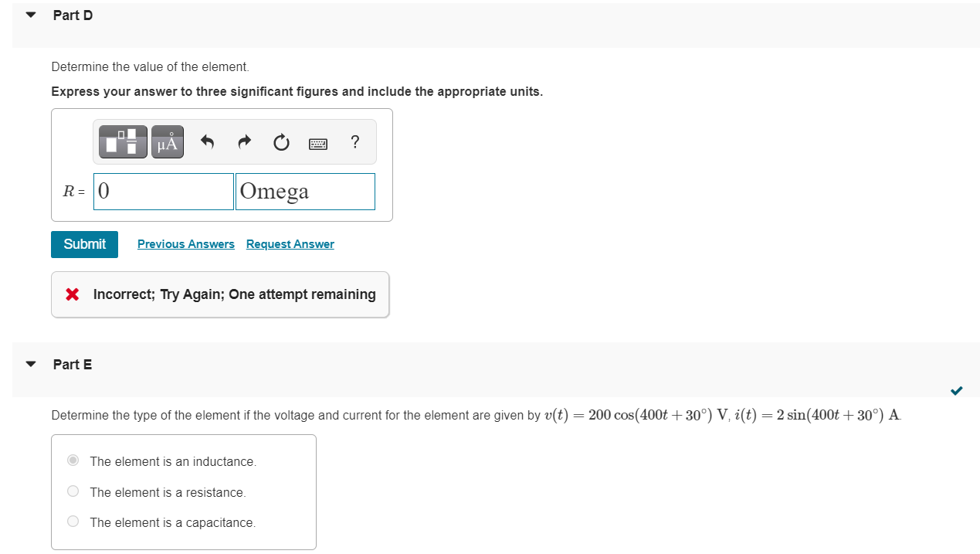This screenshot has width=980, height=554.
Task: Open the equation templates menu
Action: (x=122, y=141)
